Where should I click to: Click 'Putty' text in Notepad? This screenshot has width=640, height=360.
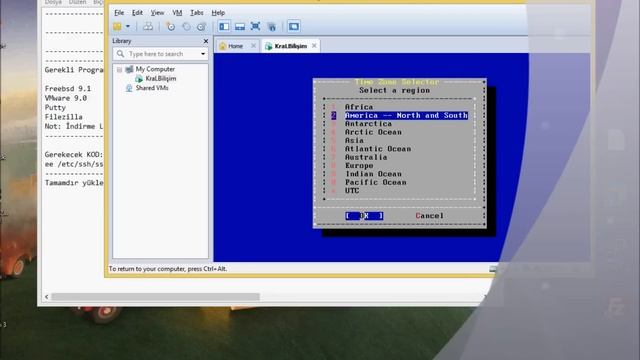[55, 107]
